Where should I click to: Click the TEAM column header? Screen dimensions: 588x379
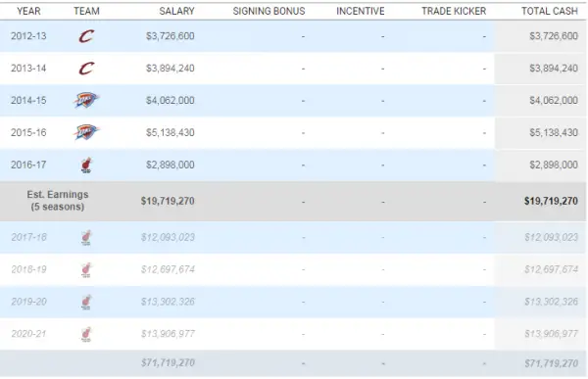86,11
